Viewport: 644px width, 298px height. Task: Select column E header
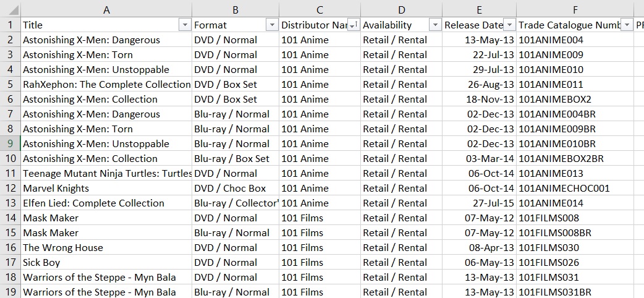click(479, 10)
